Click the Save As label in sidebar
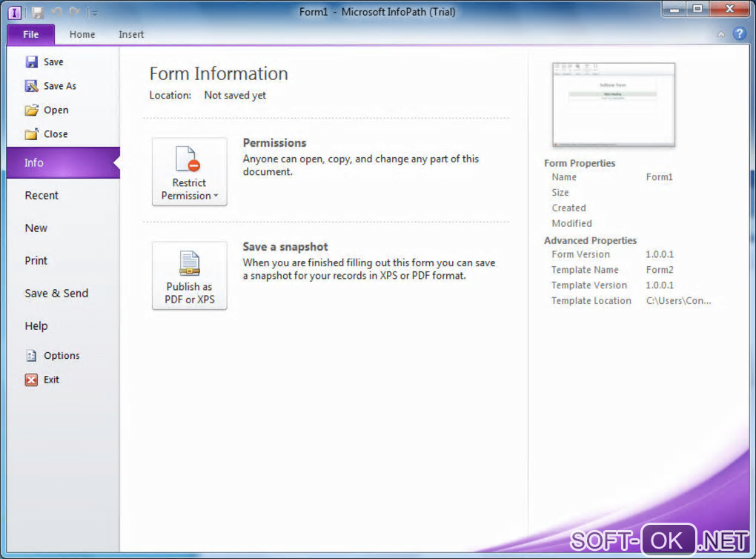Image resolution: width=756 pixels, height=559 pixels. tap(60, 86)
